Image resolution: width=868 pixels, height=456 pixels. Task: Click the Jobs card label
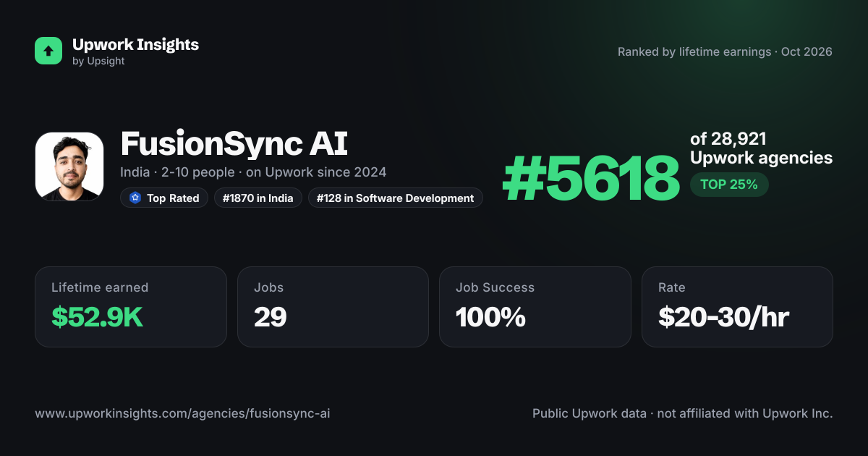pos(269,287)
